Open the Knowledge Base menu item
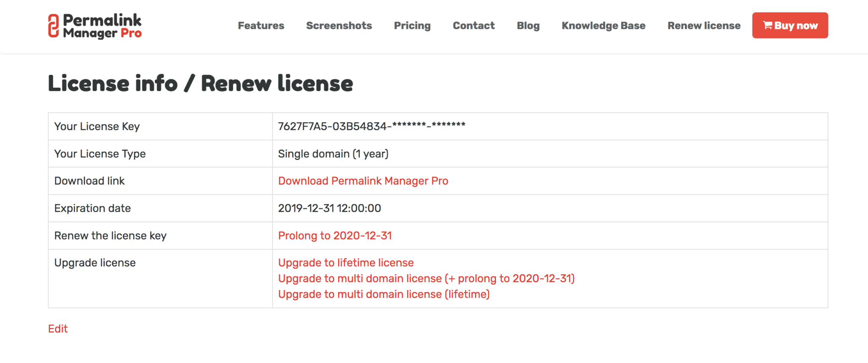868x363 pixels. pos(604,25)
